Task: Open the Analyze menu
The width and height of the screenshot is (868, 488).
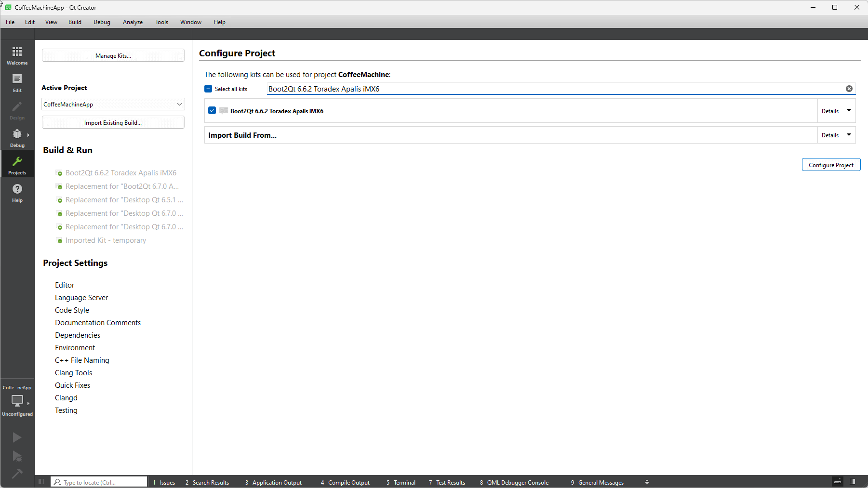Action: coord(133,22)
